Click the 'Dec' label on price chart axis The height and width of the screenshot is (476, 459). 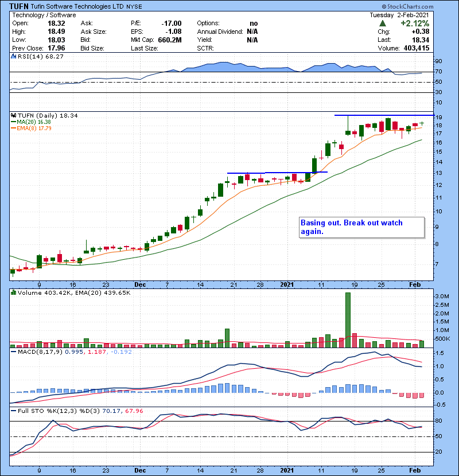[x=140, y=285]
